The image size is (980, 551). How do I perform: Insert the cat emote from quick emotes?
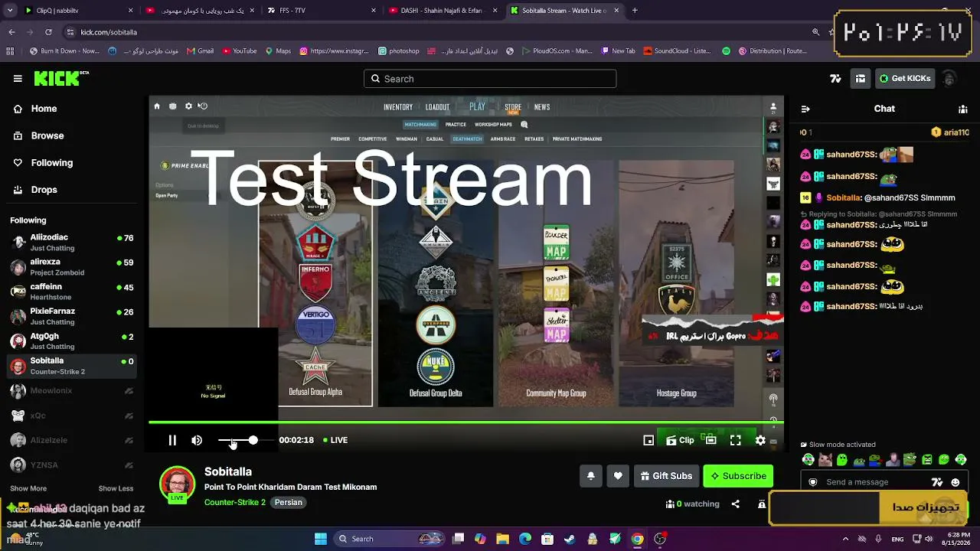click(825, 460)
